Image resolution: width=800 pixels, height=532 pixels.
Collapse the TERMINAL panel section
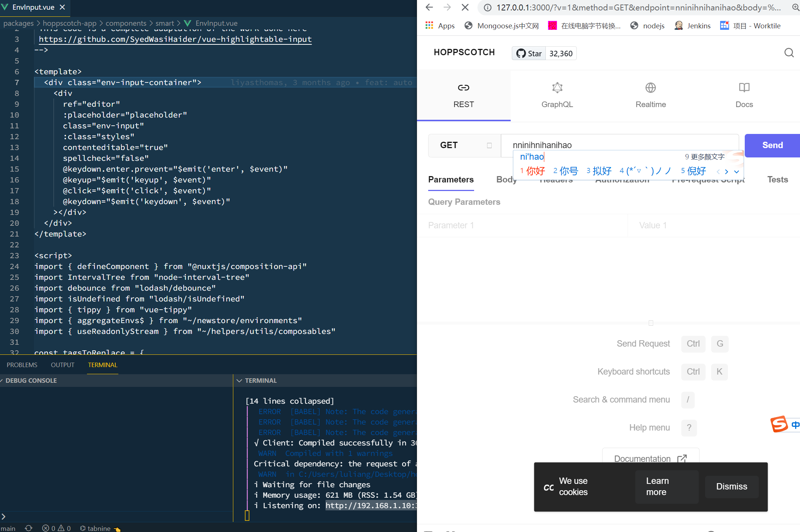pos(240,381)
